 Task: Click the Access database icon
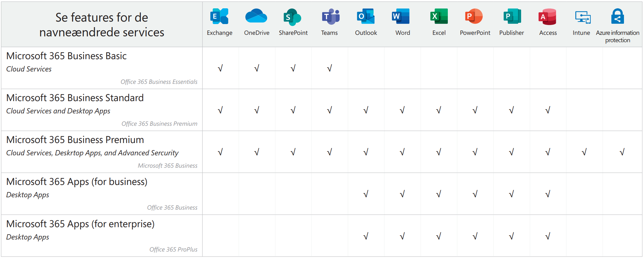pos(547,16)
